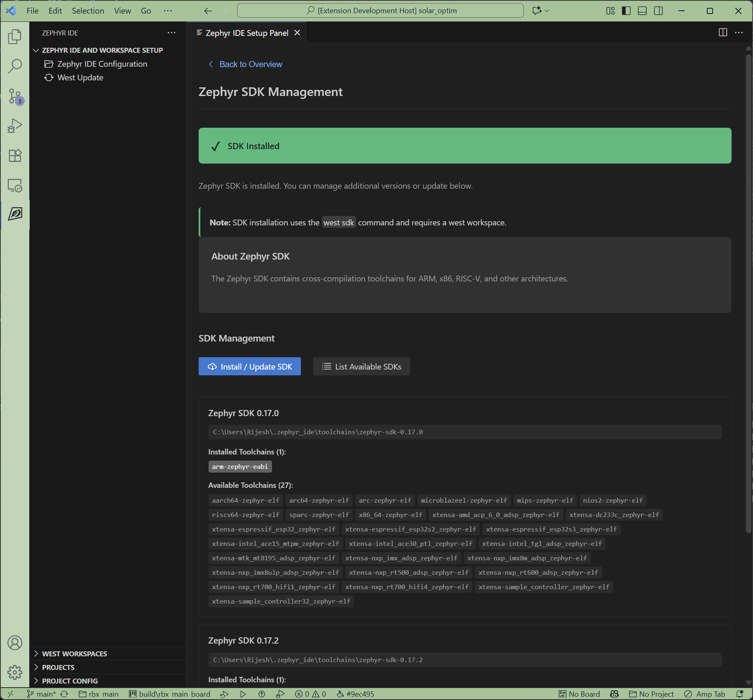The height and width of the screenshot is (700, 753).
Task: Toggle the secondary side bar
Action: (659, 11)
